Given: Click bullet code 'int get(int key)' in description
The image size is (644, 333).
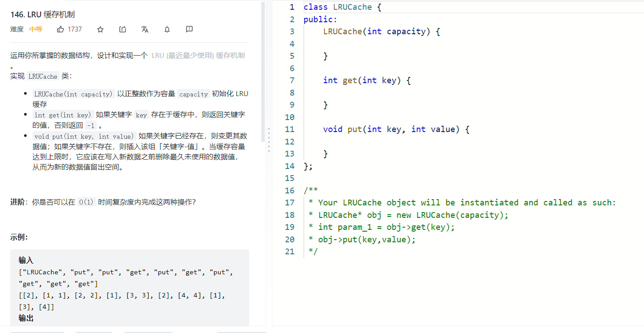Looking at the screenshot, I should coord(63,115).
